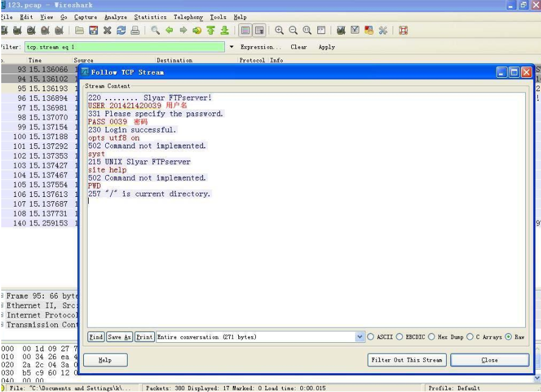Screen dimensions: 541x392
Task: Go back in packet history arrow
Action: tap(169, 30)
